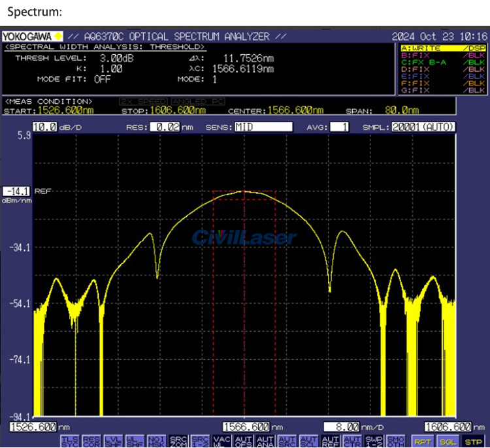Click the SRC ZOM status indicator

click(x=178, y=441)
